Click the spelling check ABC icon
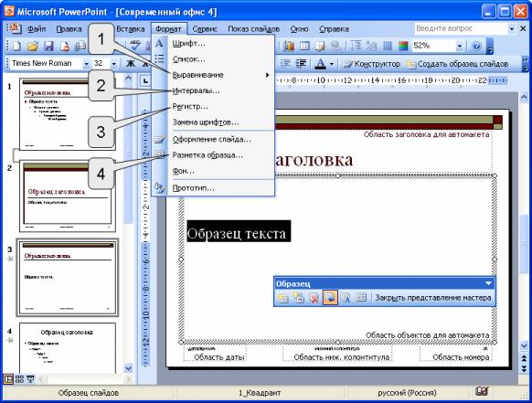Screen dimensions: 532x403 pyautogui.click(x=135, y=45)
